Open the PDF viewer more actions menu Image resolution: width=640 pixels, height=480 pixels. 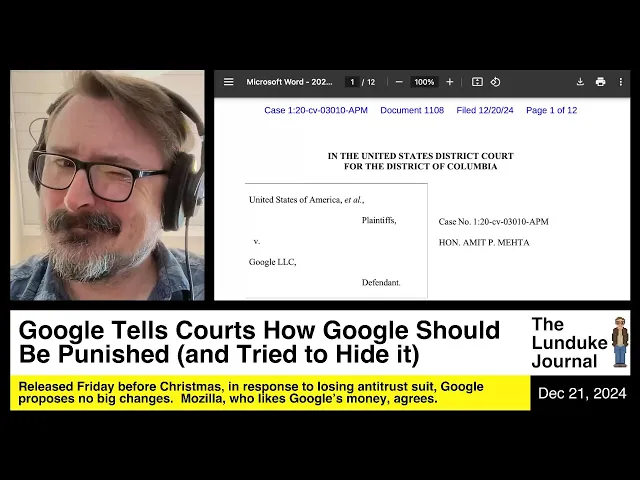point(621,82)
